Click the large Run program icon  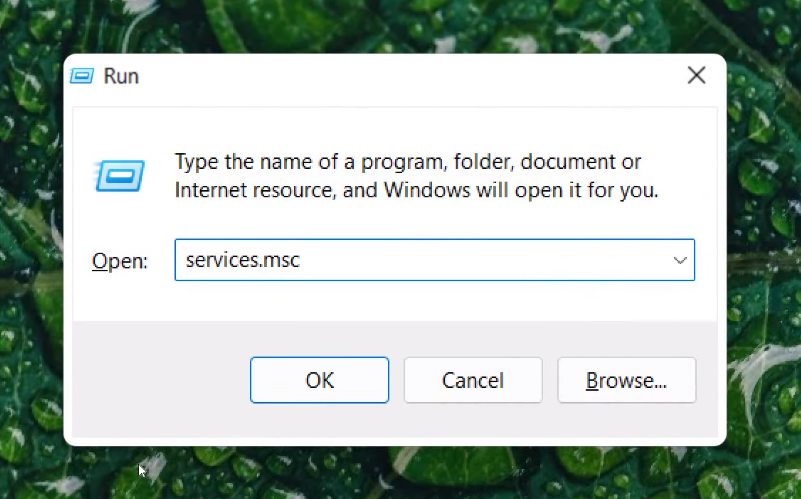pyautogui.click(x=120, y=176)
